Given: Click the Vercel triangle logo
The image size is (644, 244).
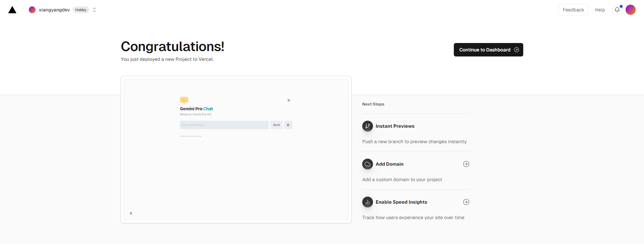Looking at the screenshot, I should 12,10.
